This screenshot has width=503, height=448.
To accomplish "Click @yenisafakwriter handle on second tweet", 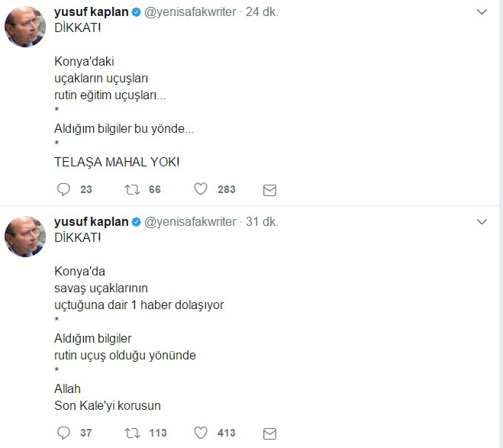I will pos(191,221).
